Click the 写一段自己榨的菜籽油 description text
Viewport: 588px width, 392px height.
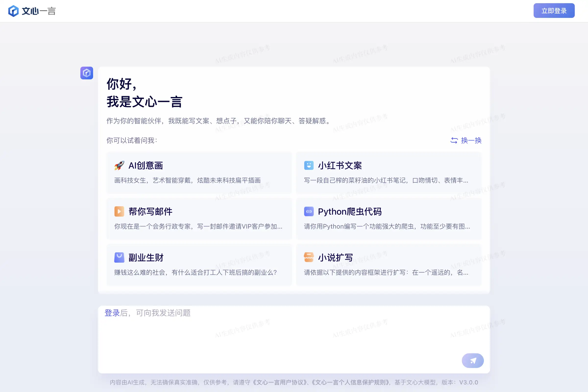[386, 181]
